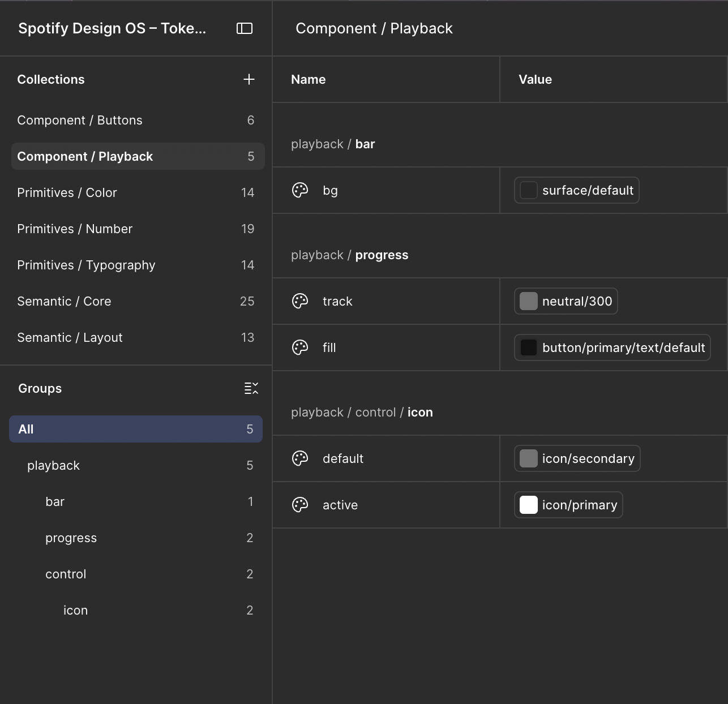Open the button/primary/text/default alias value

click(613, 347)
